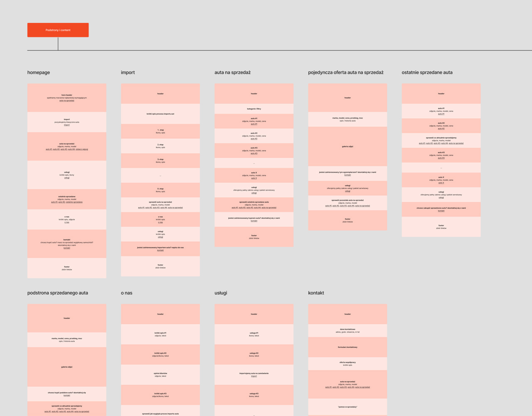Select the "formularz kontaktowy" block

tap(347, 347)
